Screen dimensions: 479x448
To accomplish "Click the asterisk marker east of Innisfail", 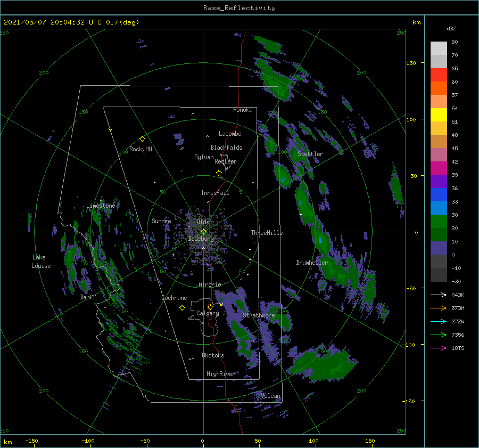I will (253, 183).
